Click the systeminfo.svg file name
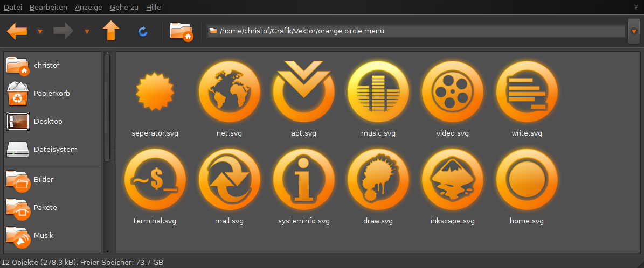The width and height of the screenshot is (644, 268). coord(304,221)
